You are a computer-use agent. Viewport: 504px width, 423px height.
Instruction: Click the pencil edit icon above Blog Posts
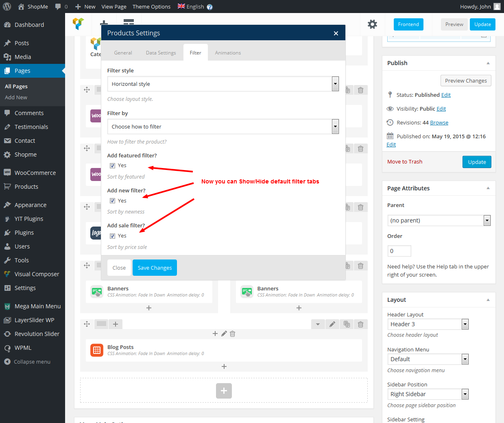224,334
